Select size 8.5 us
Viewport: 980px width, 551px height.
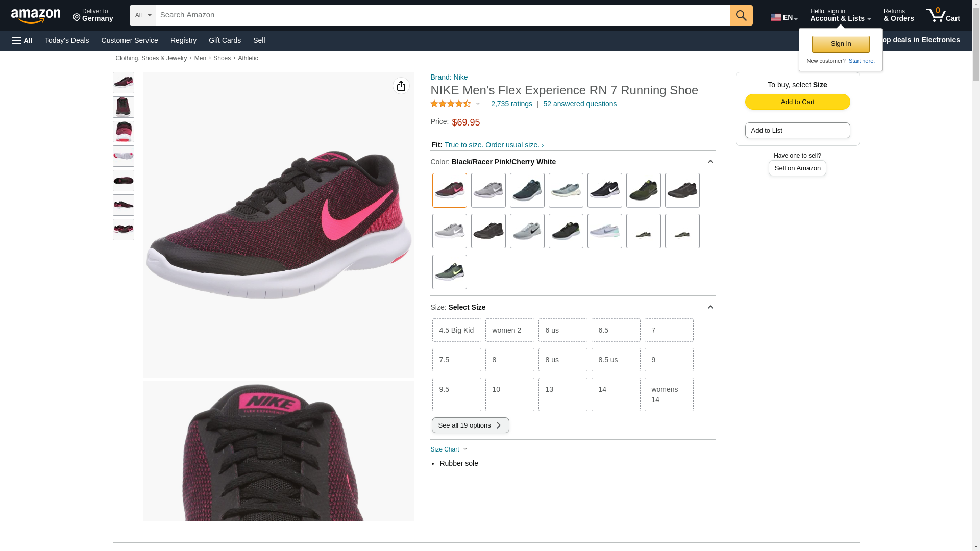coord(616,360)
